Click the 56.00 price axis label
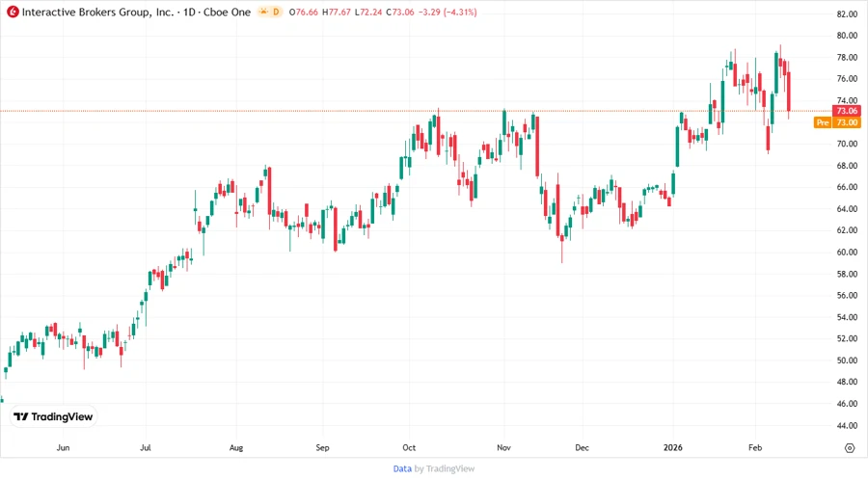Image resolution: width=868 pixels, height=480 pixels. click(x=847, y=296)
